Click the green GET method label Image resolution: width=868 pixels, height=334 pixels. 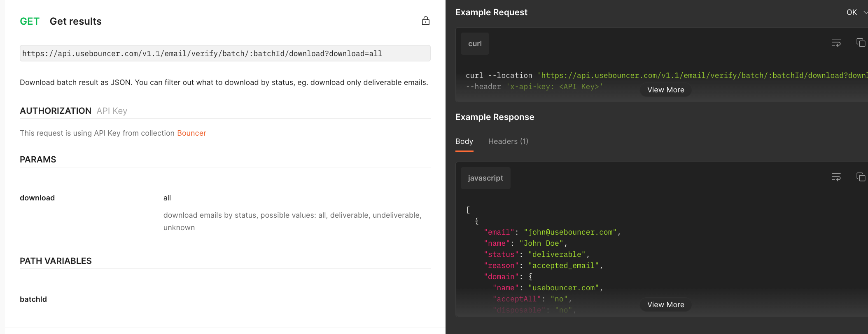coord(30,21)
